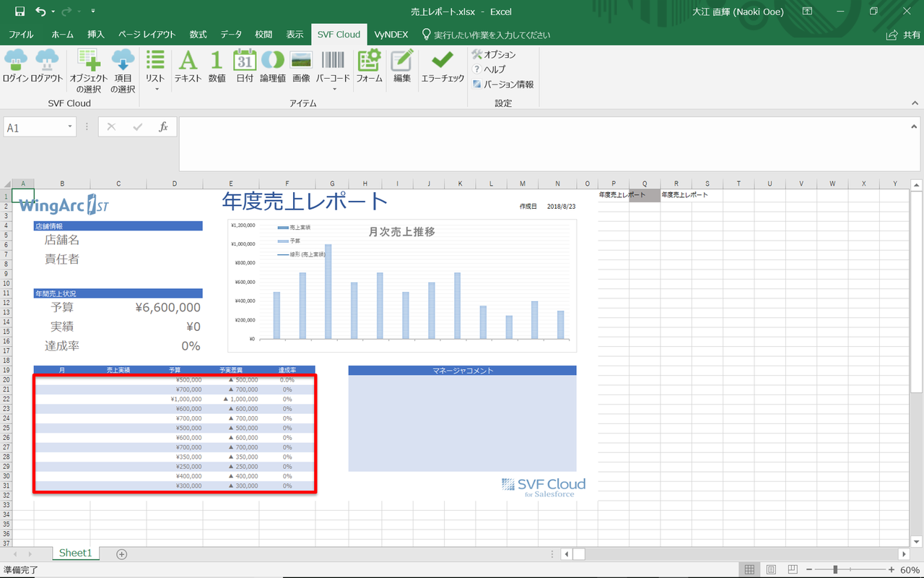Viewport: 924px width, 578px height.
Task: Open the リスト dropdown button
Action: [155, 71]
